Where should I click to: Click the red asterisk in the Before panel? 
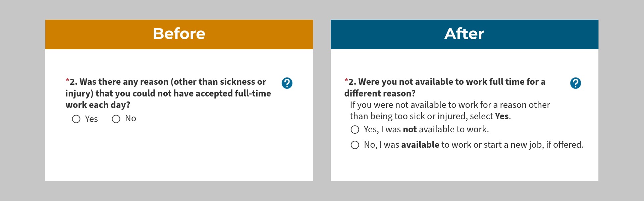tap(67, 80)
